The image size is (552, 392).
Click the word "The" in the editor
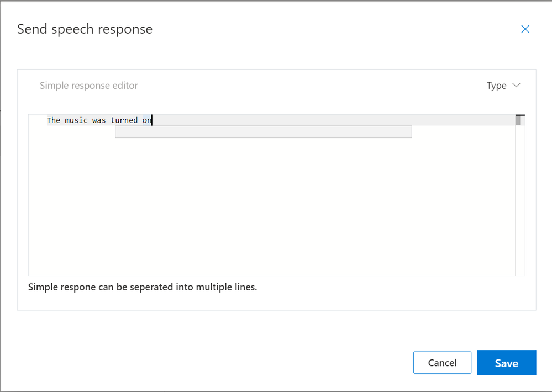click(x=54, y=120)
